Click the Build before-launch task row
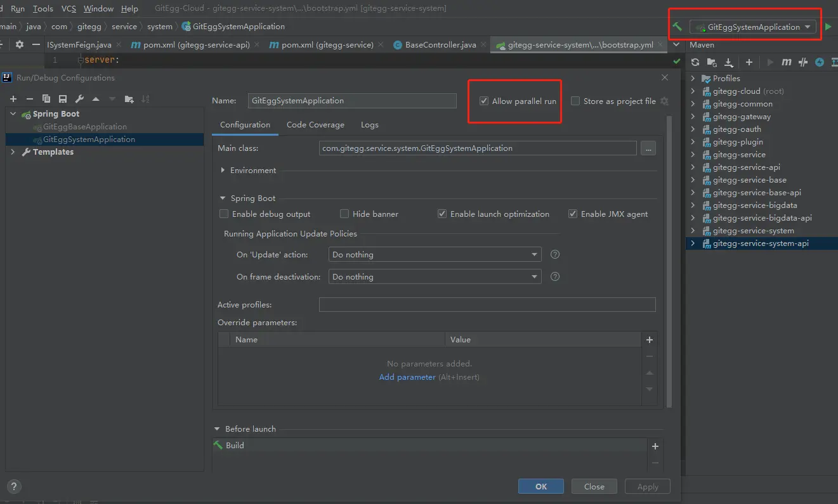The image size is (838, 504). tap(429, 446)
